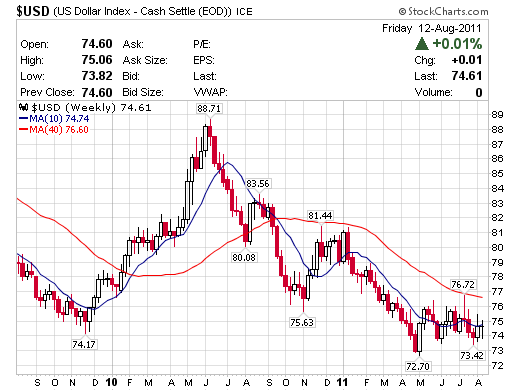Click the '$USD (Weekly) 74.61' legend entry
Screen dimensions: 520x391
click(x=91, y=107)
